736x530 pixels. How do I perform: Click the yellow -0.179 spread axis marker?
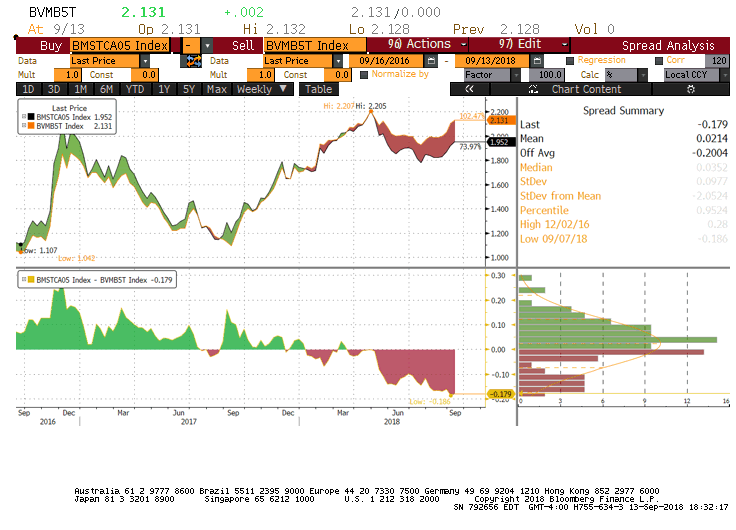point(501,394)
